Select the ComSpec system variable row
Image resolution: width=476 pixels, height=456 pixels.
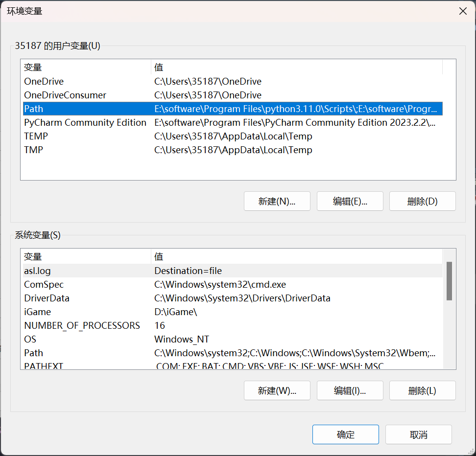tap(233, 284)
